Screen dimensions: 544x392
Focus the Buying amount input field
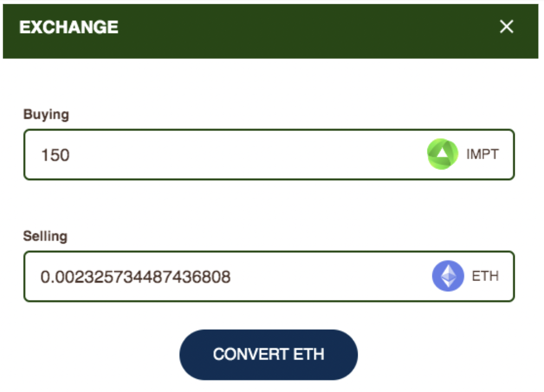click(x=269, y=155)
